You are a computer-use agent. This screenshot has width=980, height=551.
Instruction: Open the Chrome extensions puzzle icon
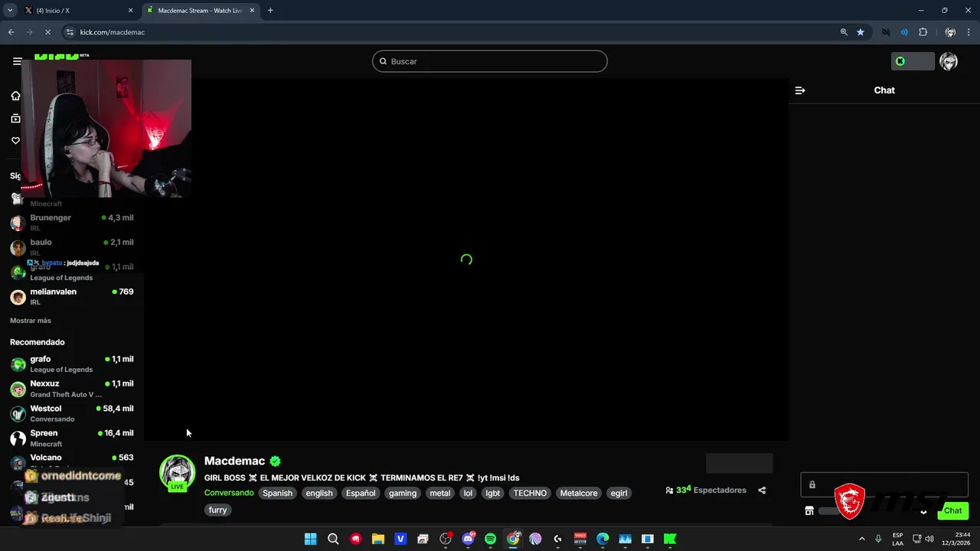[923, 32]
